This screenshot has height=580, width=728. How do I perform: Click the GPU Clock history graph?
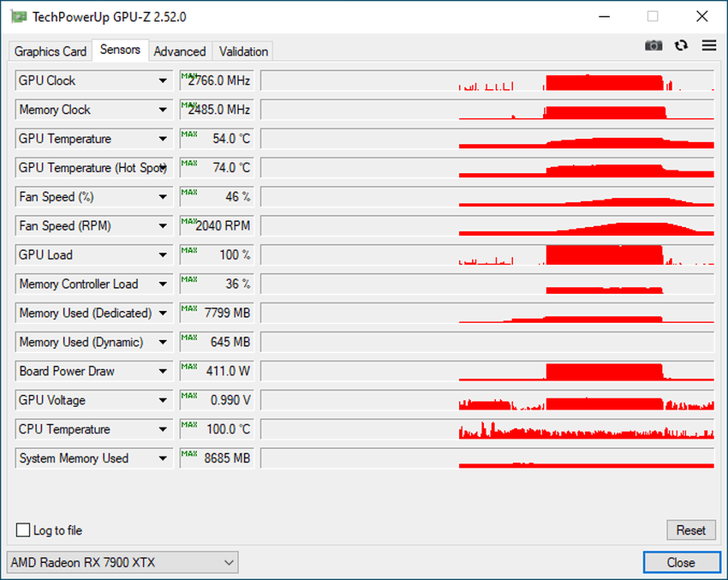(x=487, y=81)
